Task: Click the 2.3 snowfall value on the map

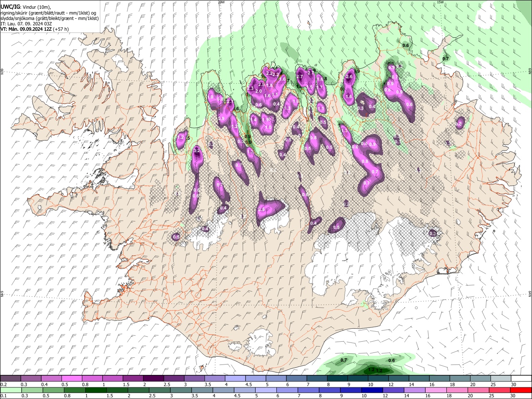Action: pyautogui.click(x=250, y=88)
